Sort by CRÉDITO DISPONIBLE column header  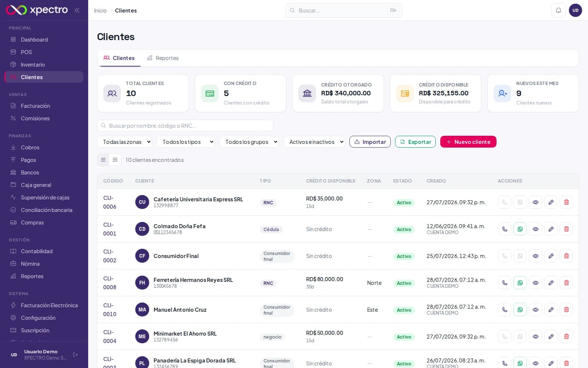click(330, 181)
